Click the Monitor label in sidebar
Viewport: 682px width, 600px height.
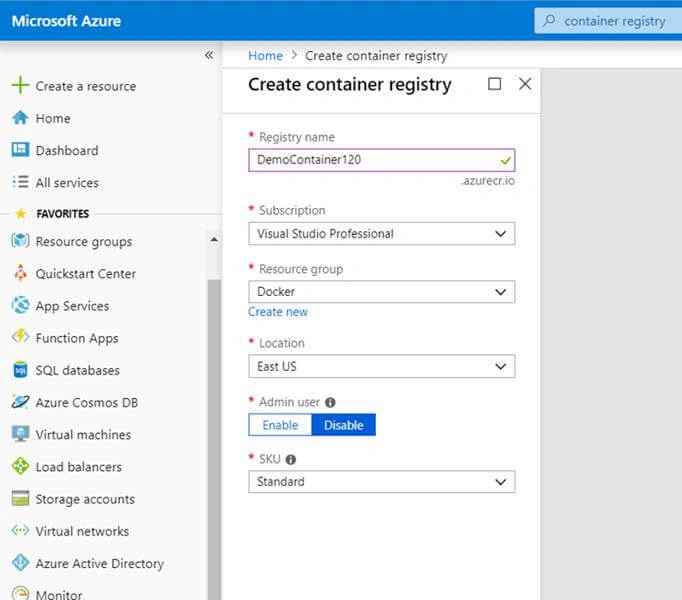59,594
